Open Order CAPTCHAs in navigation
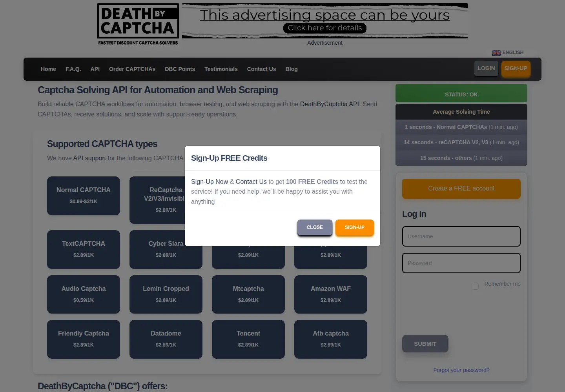Image resolution: width=565 pixels, height=392 pixels. coord(132,69)
